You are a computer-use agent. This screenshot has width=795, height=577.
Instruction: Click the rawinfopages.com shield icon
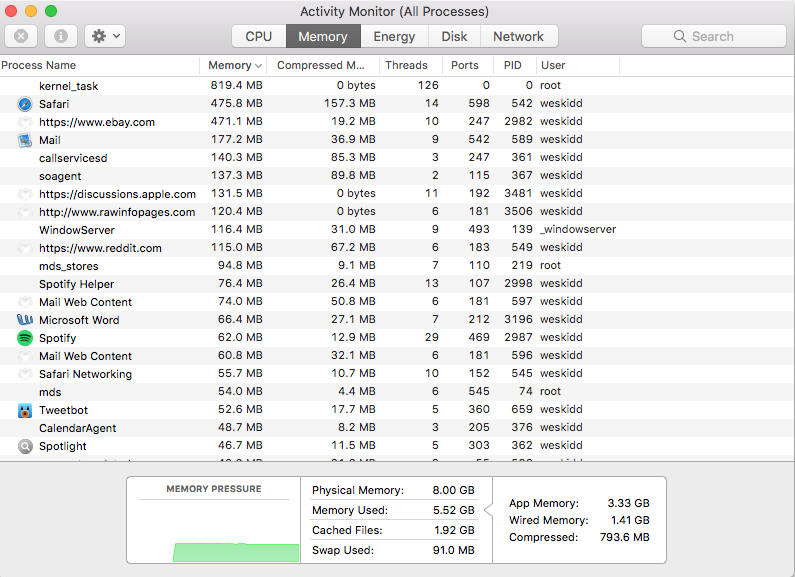pos(25,212)
